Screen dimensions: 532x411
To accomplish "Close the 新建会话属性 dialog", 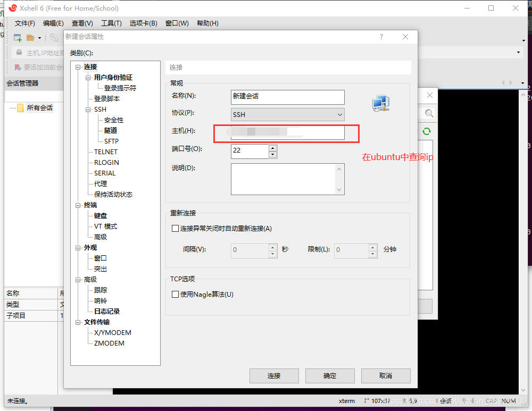I will [x=405, y=37].
